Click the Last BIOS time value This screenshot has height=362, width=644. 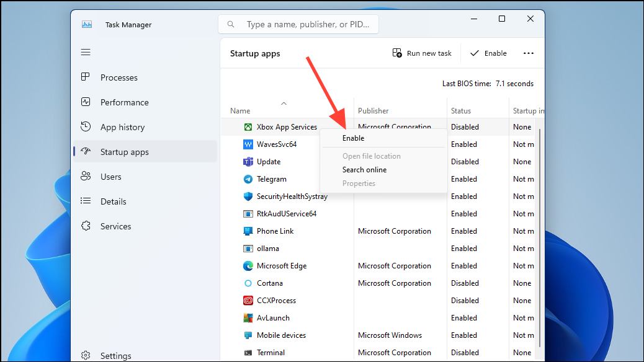tap(514, 84)
